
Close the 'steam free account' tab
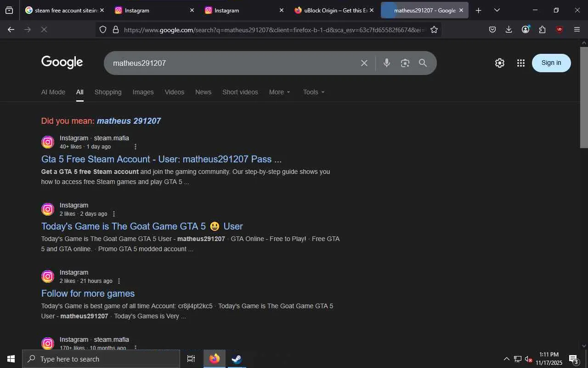click(102, 10)
